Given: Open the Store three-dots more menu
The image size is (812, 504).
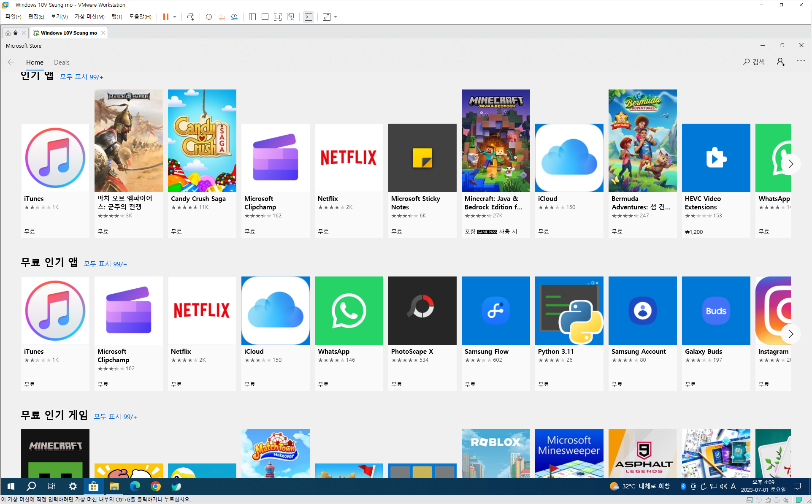Looking at the screenshot, I should coord(801,61).
